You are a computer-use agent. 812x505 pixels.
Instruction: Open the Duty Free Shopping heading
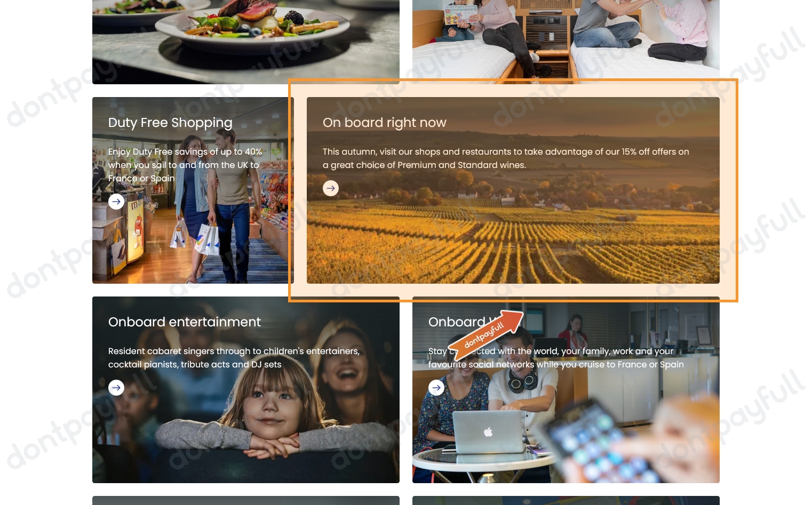tap(170, 123)
